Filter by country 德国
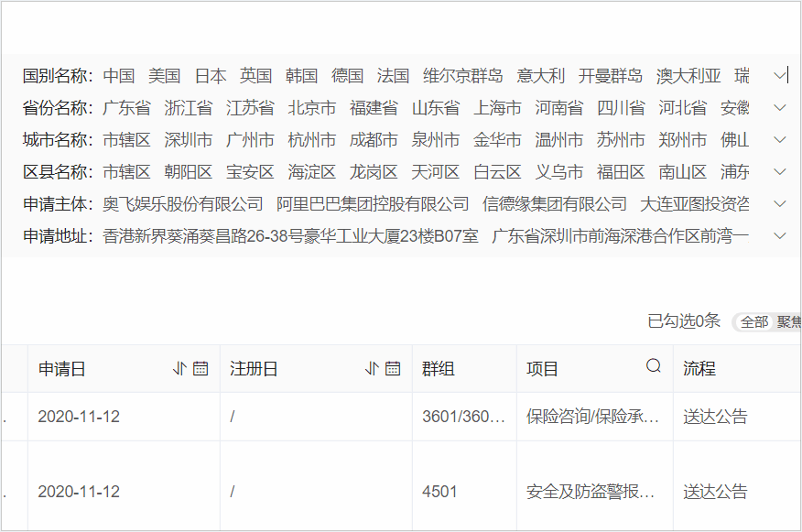This screenshot has height=532, width=802. [347, 76]
